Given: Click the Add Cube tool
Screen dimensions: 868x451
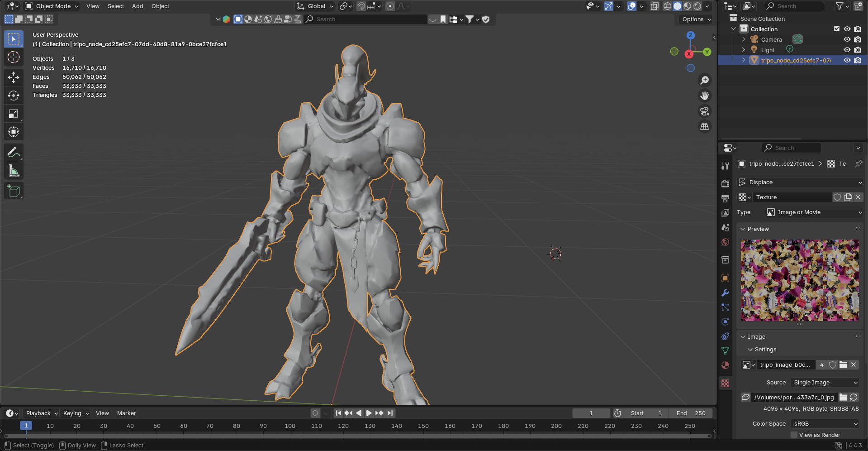Looking at the screenshot, I should click(x=14, y=191).
